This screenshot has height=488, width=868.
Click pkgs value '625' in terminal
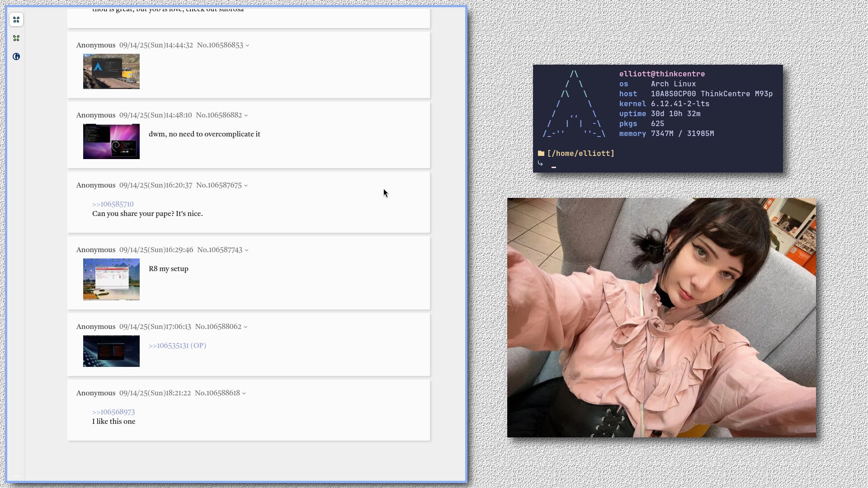pos(657,124)
